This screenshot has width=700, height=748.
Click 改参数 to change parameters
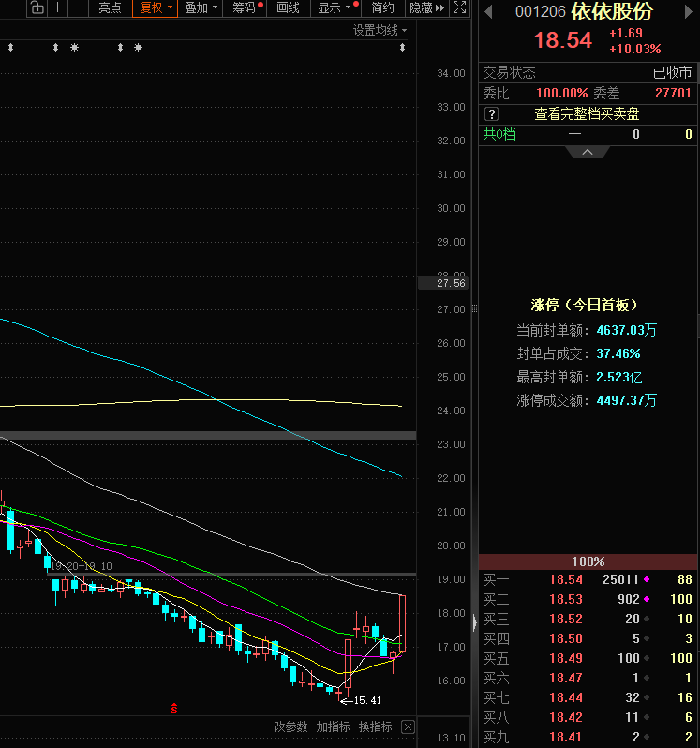(290, 726)
